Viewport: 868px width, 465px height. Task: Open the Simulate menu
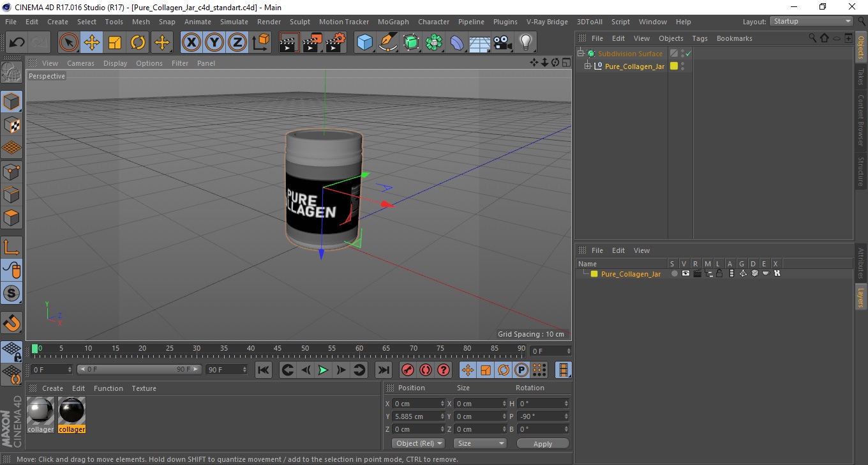234,22
